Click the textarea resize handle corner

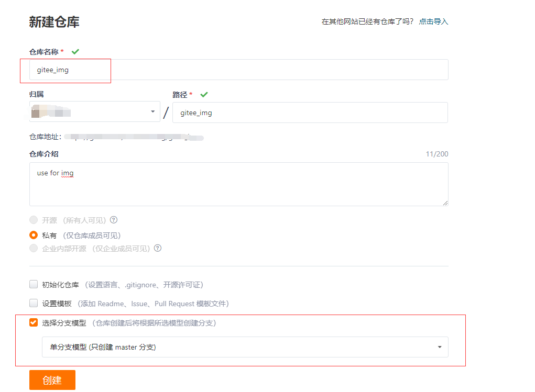(x=445, y=203)
